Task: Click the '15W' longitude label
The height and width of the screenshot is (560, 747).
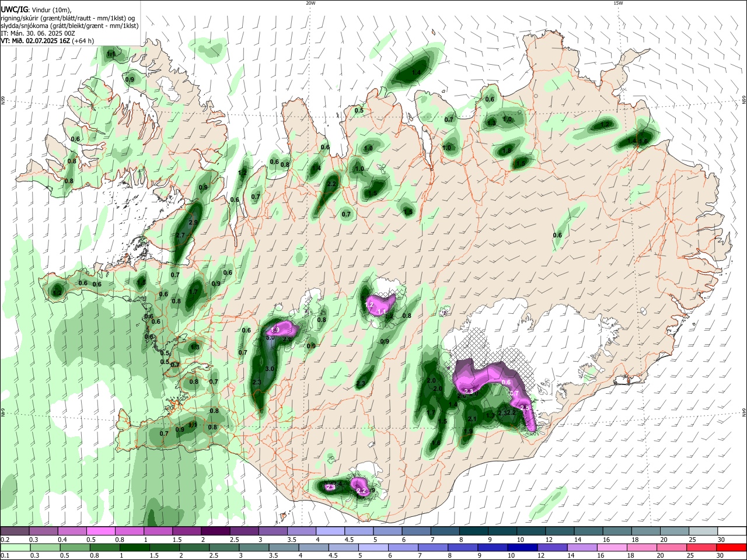Action: (x=618, y=3)
